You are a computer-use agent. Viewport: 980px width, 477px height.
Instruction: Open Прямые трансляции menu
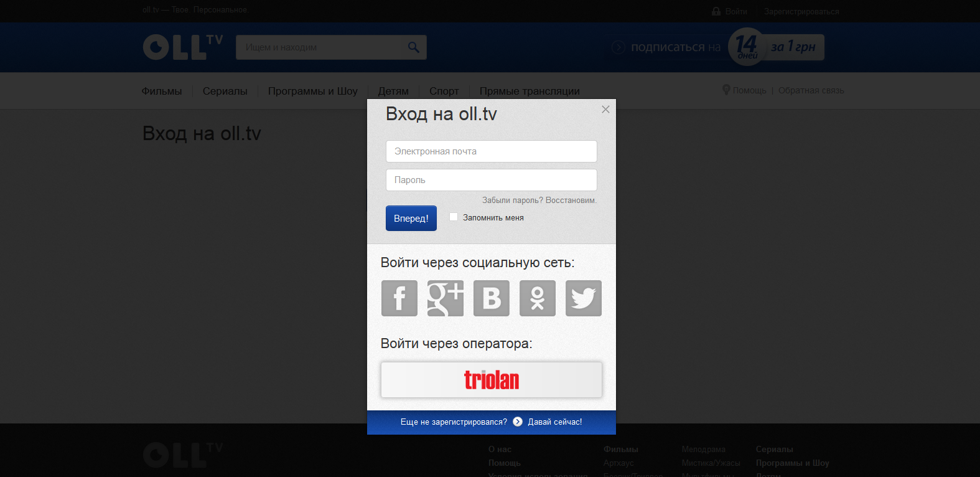pyautogui.click(x=530, y=91)
